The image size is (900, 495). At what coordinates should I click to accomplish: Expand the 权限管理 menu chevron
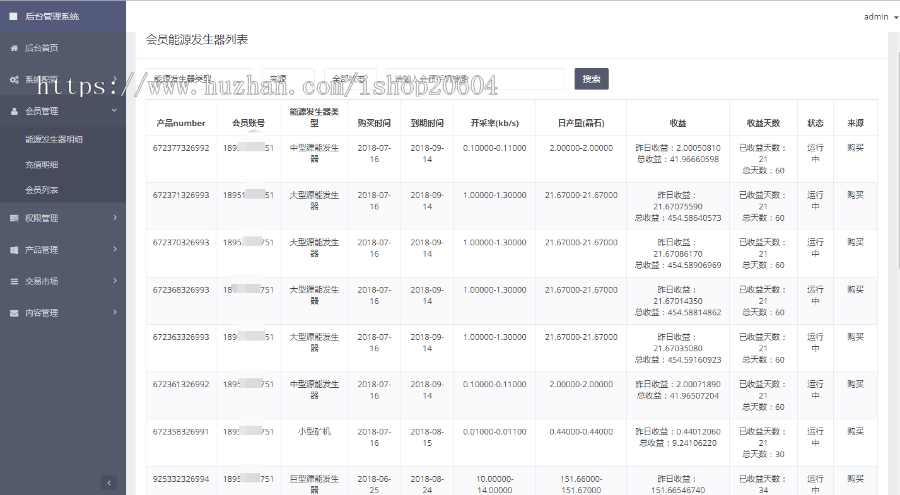pyautogui.click(x=115, y=218)
